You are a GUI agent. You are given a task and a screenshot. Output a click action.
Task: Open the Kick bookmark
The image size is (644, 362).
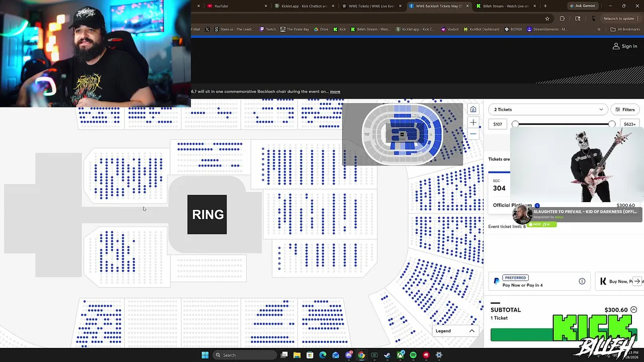click(339, 29)
